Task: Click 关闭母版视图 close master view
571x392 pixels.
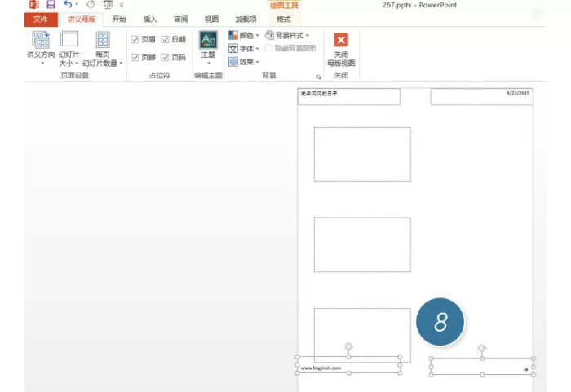Action: tap(341, 50)
